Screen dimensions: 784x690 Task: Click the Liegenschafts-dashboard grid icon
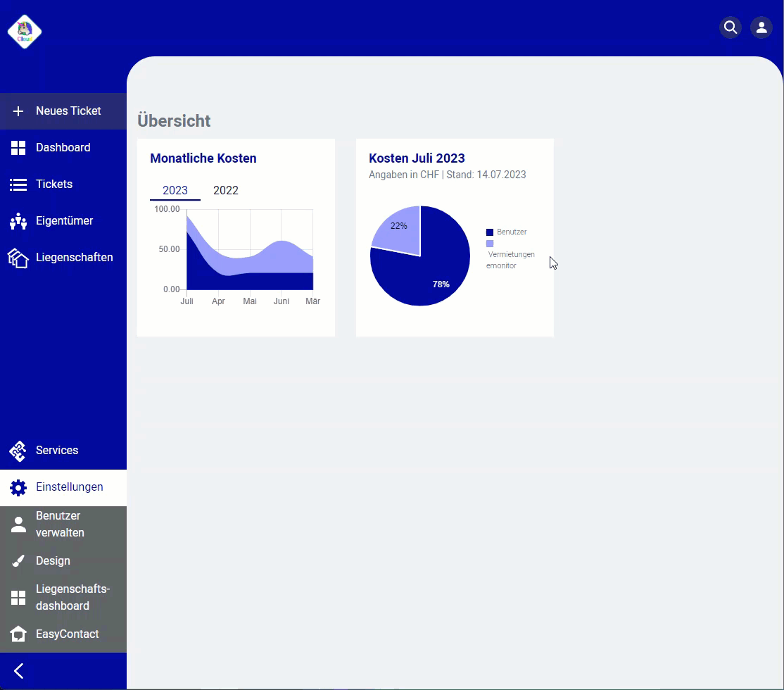click(x=18, y=598)
